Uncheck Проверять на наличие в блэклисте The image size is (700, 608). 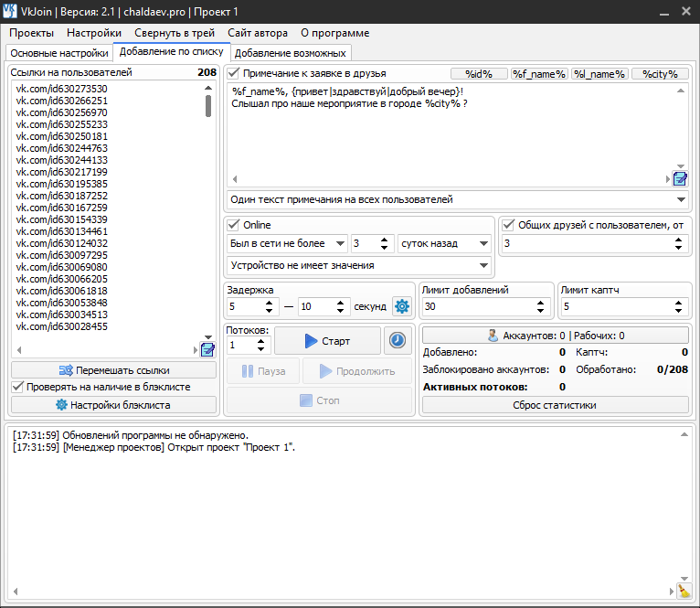17,387
